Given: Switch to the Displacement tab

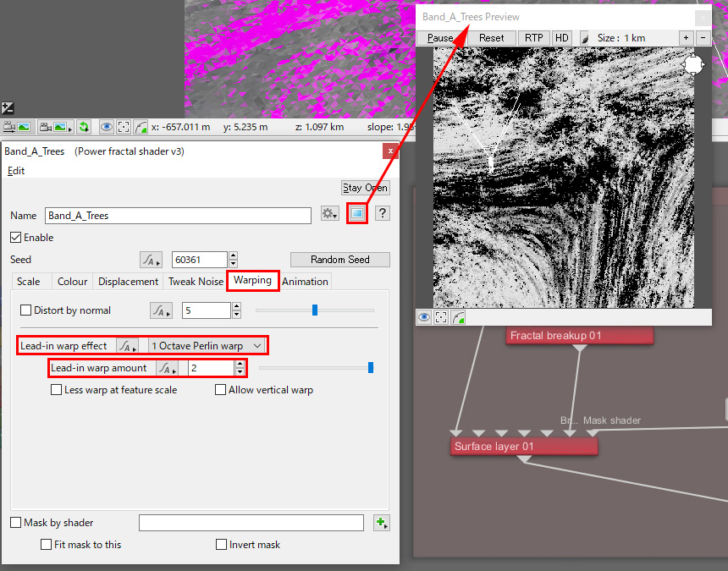Looking at the screenshot, I should [128, 282].
